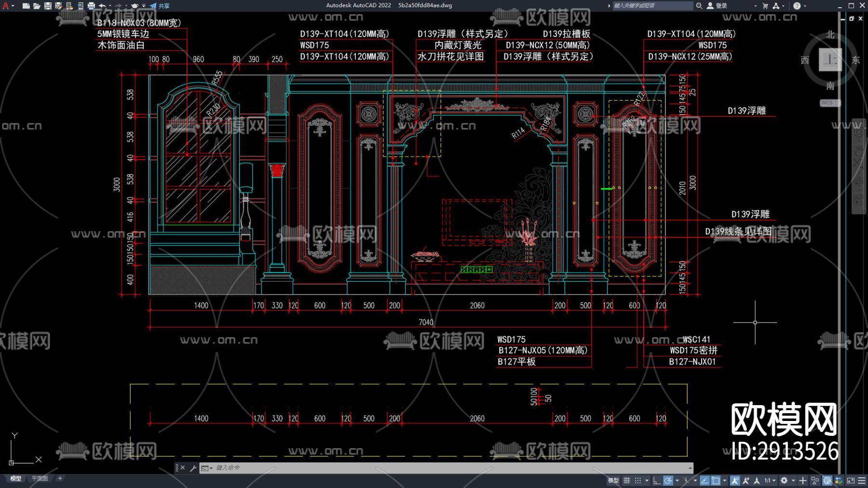Screen dimensions: 868x488
Task: Undo the last action with the Undo arrow
Action: click(102, 6)
